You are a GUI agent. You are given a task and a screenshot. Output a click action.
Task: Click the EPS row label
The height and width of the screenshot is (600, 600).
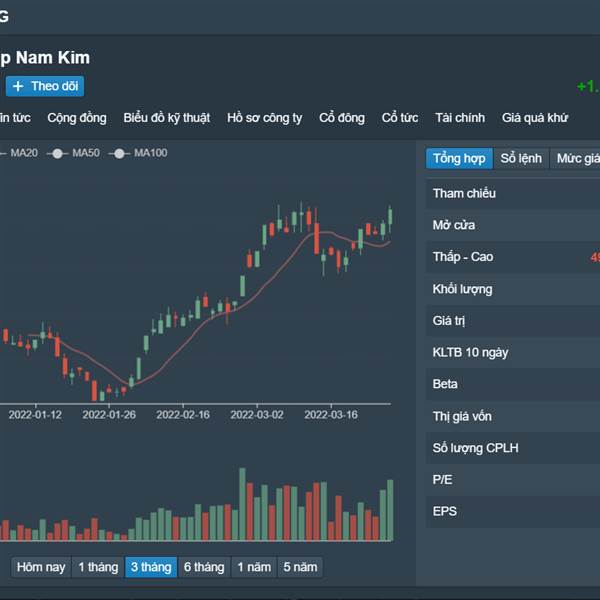coord(445,512)
